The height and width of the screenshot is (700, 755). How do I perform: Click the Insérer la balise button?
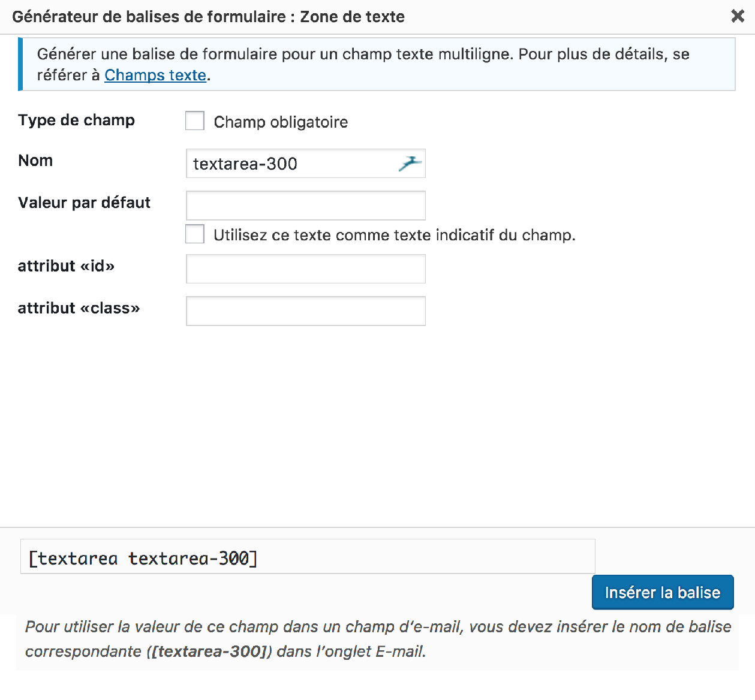pos(662,592)
